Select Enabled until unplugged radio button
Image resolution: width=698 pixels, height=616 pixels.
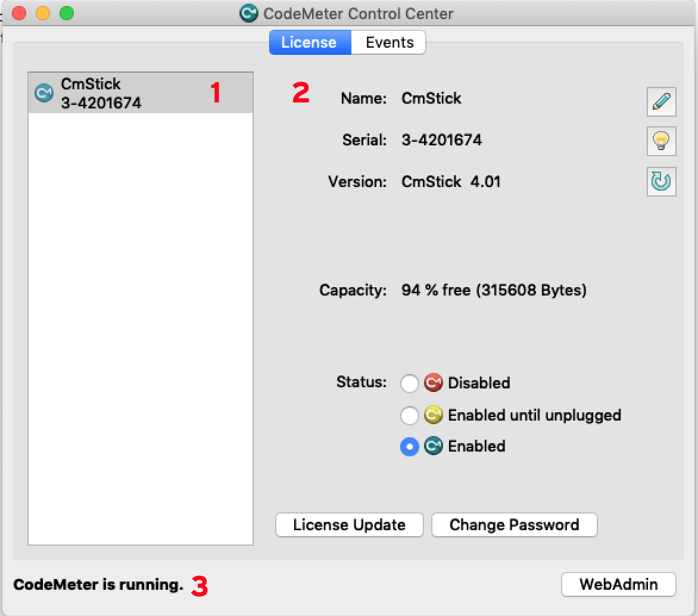pyautogui.click(x=410, y=415)
